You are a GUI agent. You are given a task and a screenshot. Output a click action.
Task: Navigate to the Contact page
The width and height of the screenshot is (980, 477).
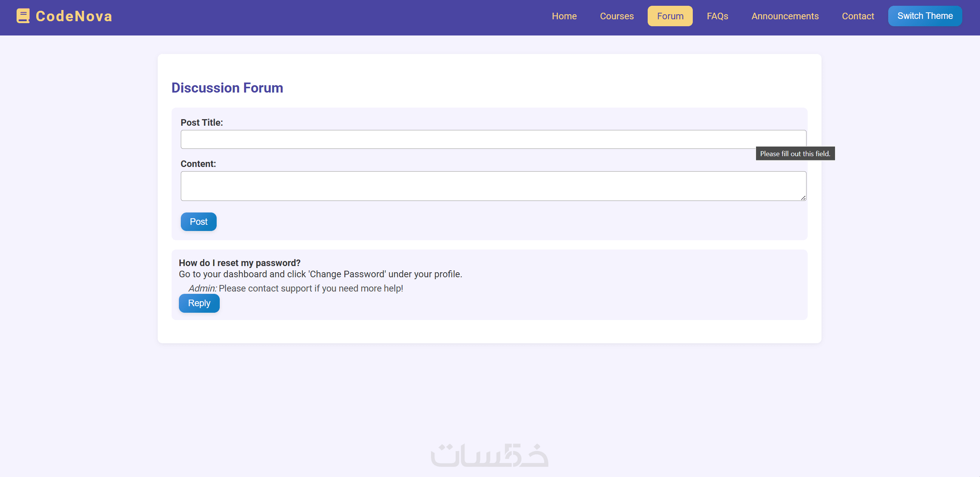coord(858,16)
